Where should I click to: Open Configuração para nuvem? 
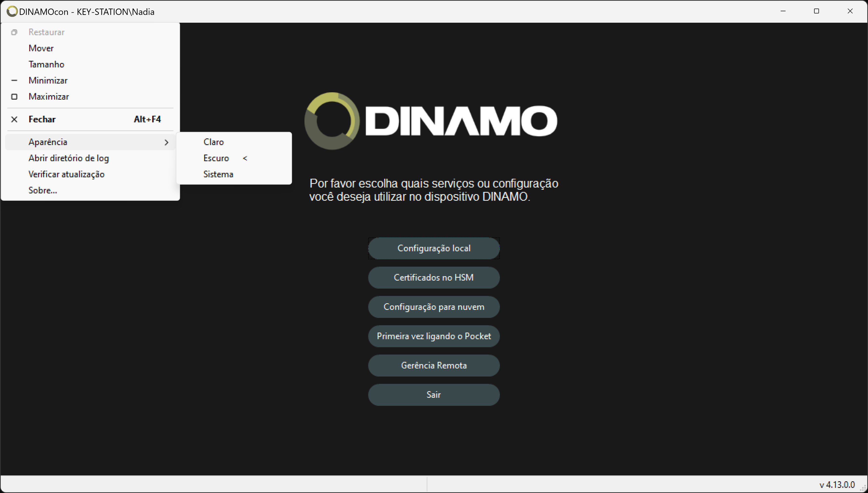pyautogui.click(x=434, y=307)
